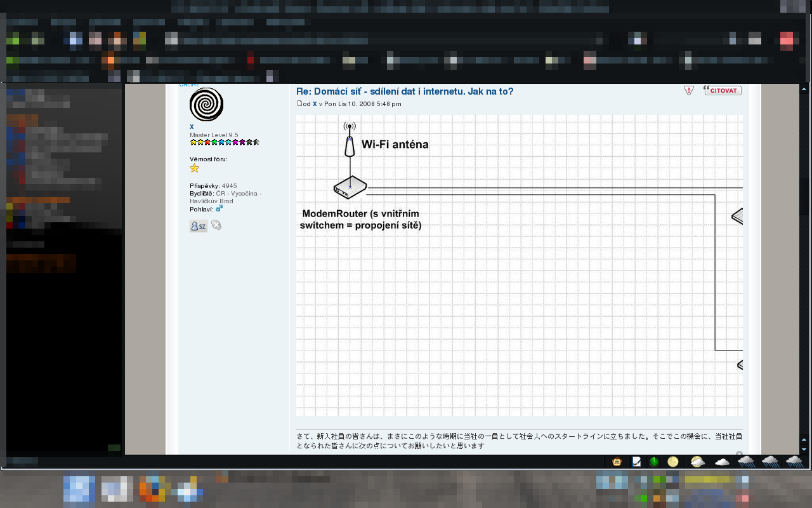Click the moon behind cloud forecast icon
This screenshot has width=812, height=508.
697,462
